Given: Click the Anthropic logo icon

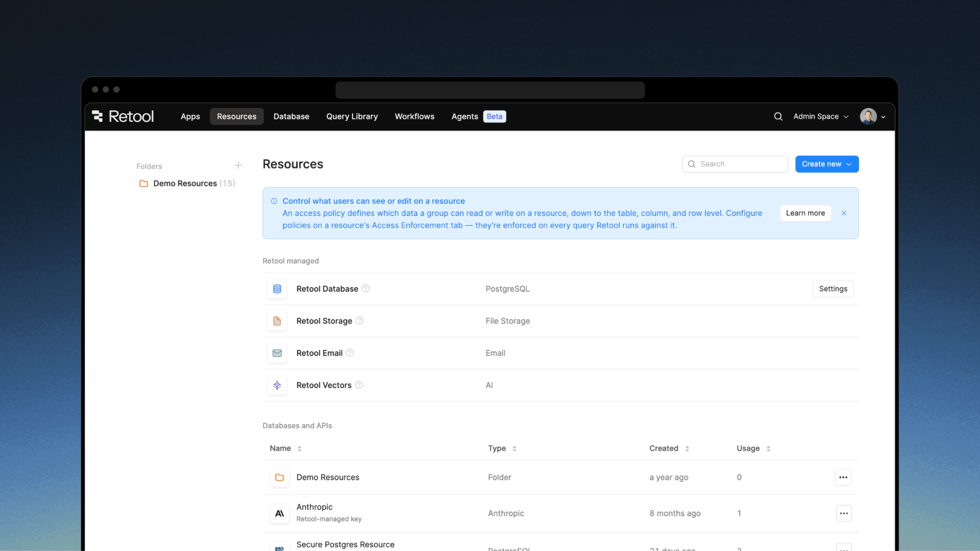Looking at the screenshot, I should point(280,513).
